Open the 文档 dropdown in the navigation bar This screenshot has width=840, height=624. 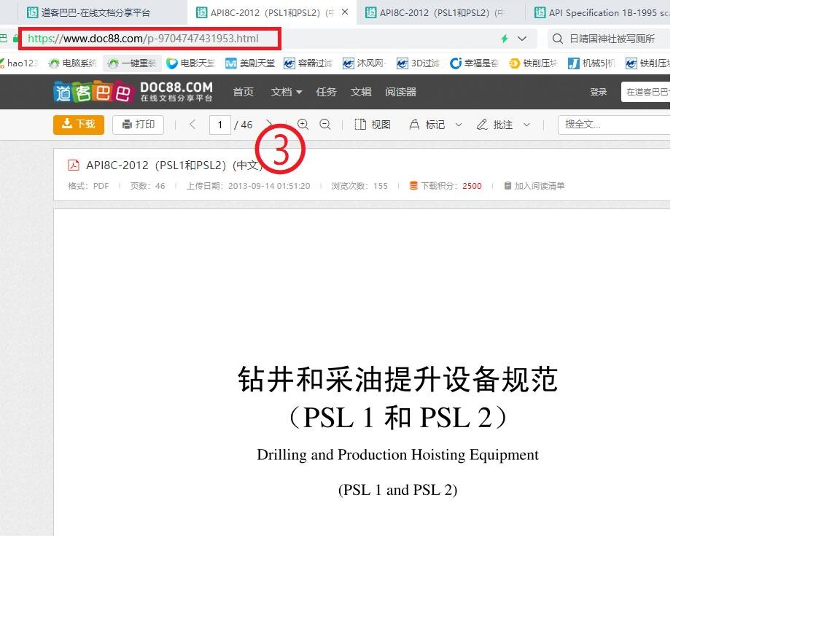[x=286, y=92]
